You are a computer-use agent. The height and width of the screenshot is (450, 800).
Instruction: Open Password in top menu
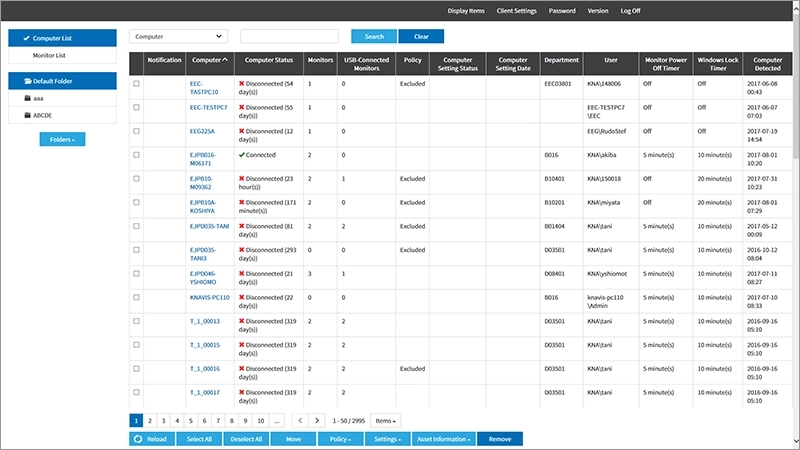point(562,11)
